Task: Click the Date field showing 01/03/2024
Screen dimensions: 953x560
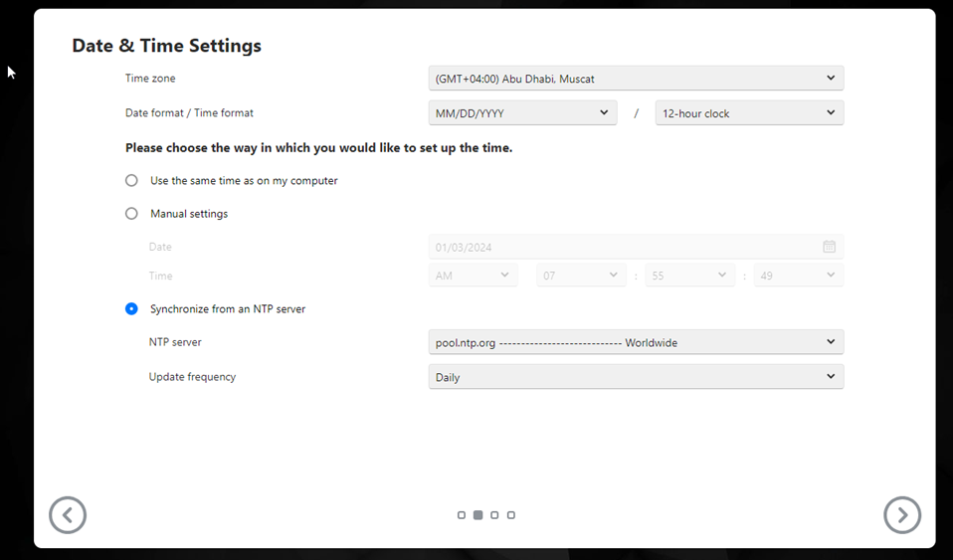Action: tap(636, 247)
